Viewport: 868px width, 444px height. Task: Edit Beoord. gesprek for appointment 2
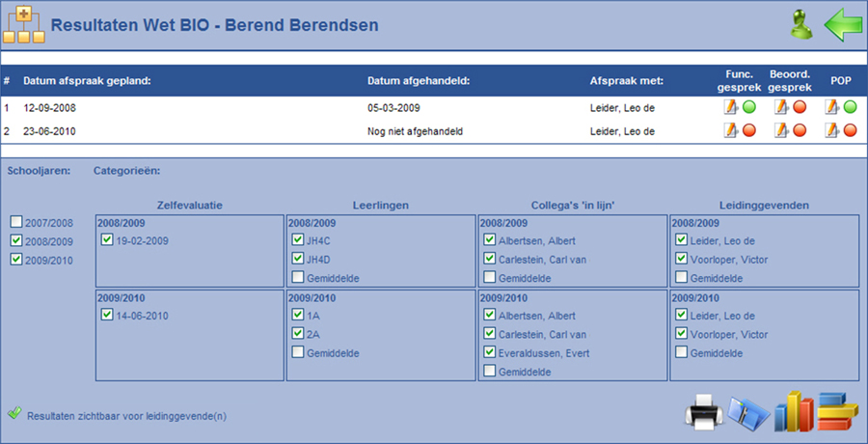click(x=780, y=131)
